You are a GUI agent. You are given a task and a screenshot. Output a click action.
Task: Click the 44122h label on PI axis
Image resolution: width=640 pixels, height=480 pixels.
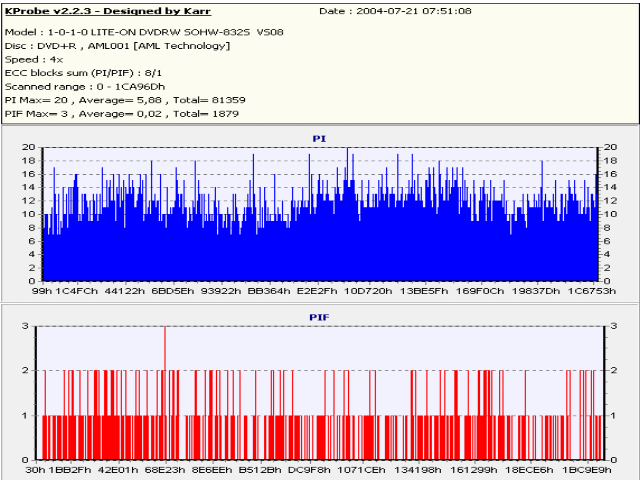[x=125, y=291]
